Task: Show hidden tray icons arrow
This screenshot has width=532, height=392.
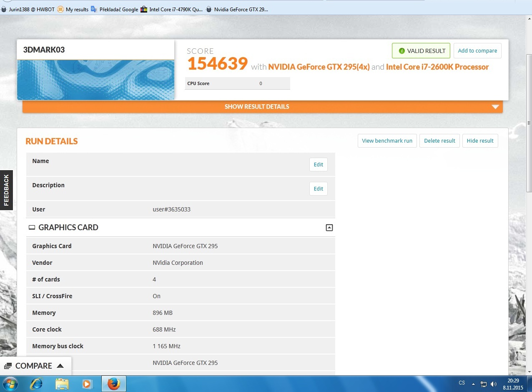Action: (x=473, y=384)
